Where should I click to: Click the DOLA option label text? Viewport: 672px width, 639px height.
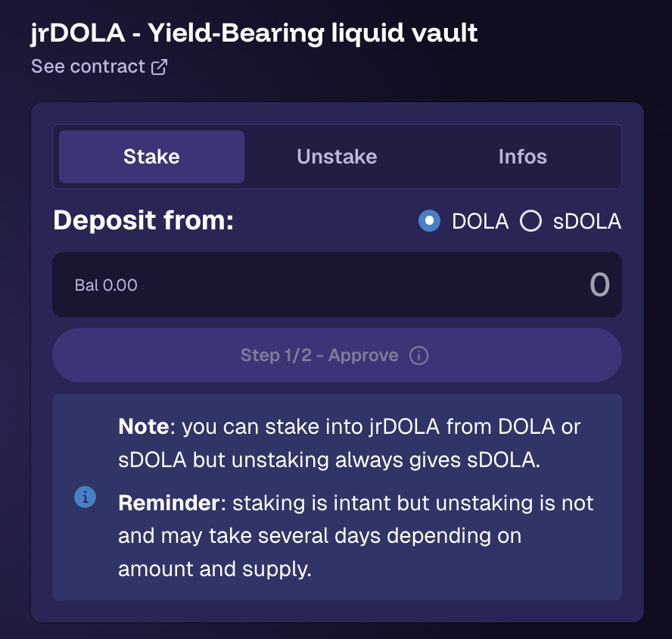481,221
